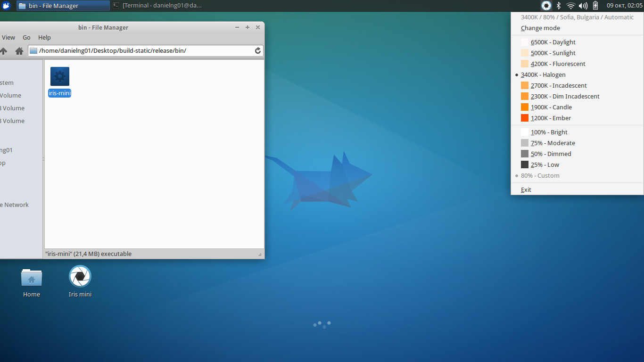Open the Wi-Fi network indicator

click(571, 6)
